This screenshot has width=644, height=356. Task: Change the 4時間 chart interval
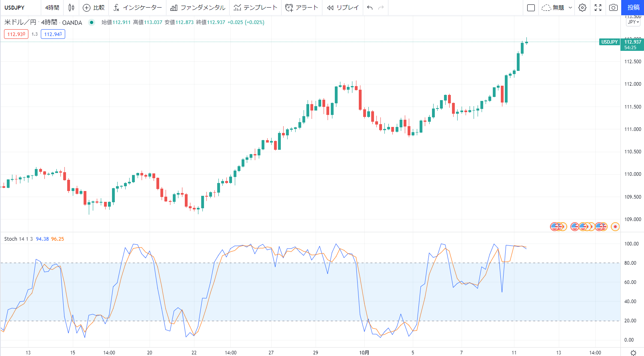[x=52, y=8]
